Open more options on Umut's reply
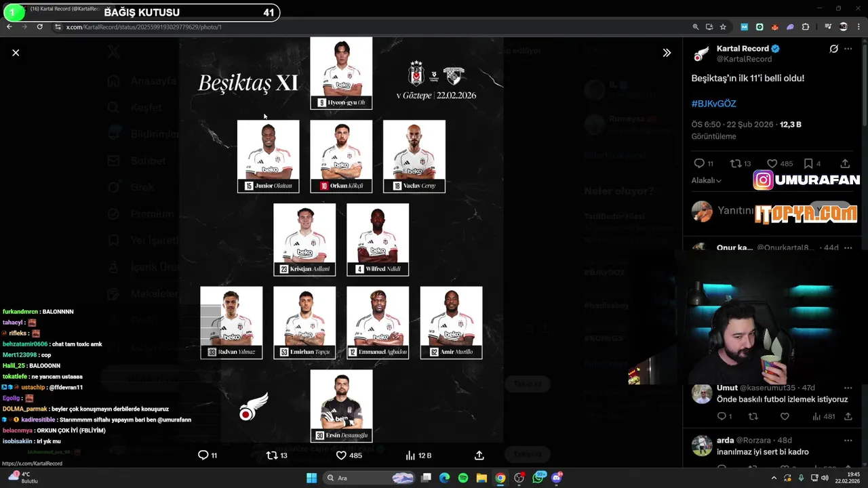Image resolution: width=868 pixels, height=488 pixels. [848, 388]
